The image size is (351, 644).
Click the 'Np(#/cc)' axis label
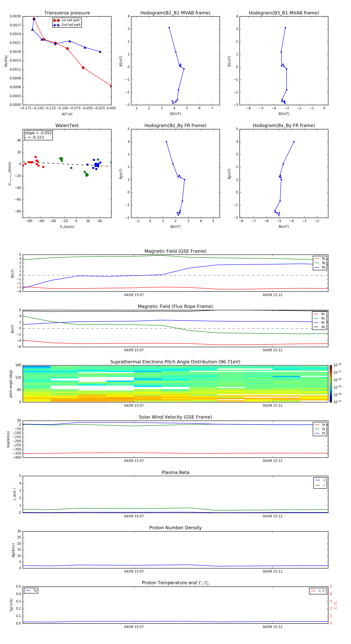click(13, 550)
